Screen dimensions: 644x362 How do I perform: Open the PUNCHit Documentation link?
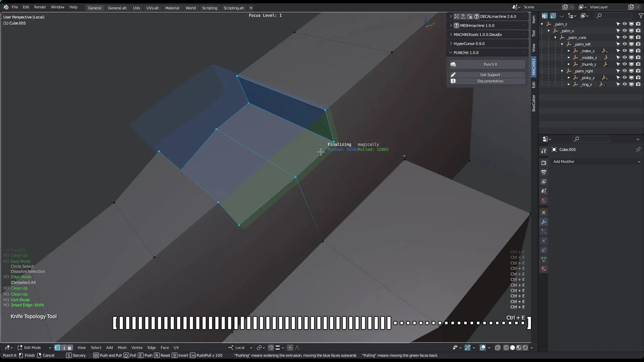coord(489,81)
